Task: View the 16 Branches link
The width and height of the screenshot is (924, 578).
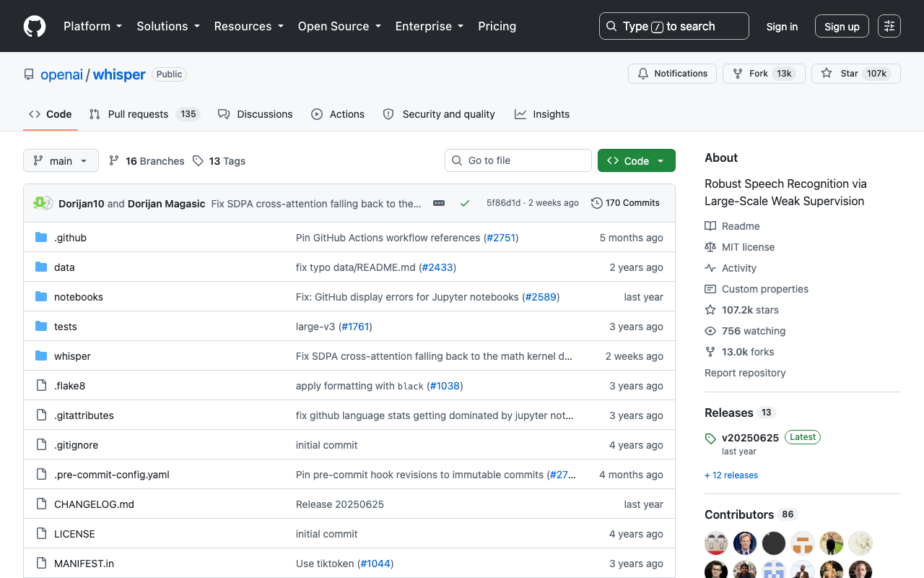Action: click(x=147, y=161)
